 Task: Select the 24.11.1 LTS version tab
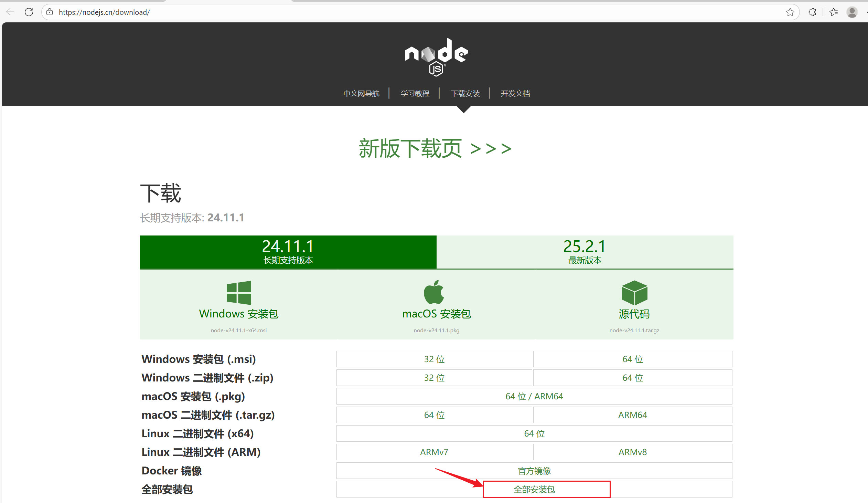(x=288, y=252)
